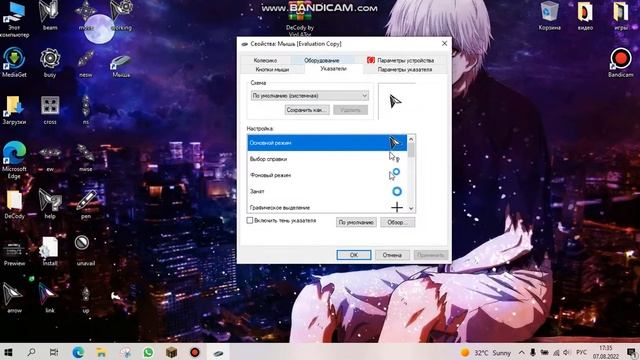Viewport: 640px width, 360px height.
Task: Switch to the 'Параметры устройства' tab
Action: [400, 60]
